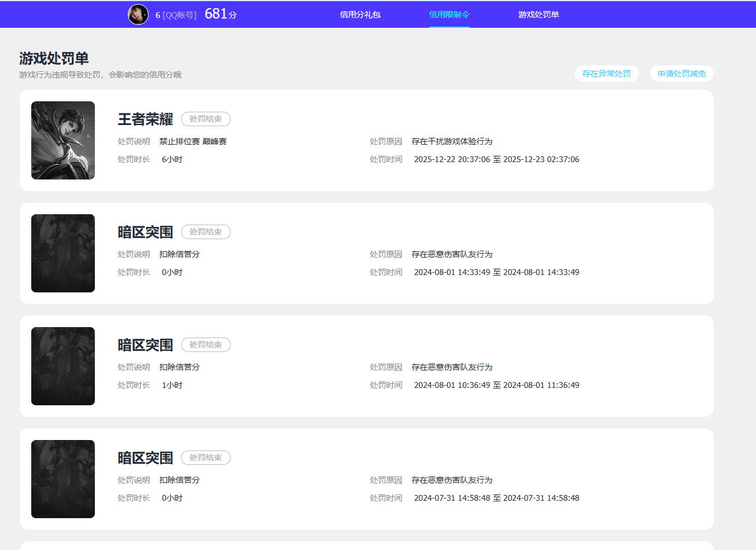The height and width of the screenshot is (550, 756).
Task: Click the 6 [QQ账号] account label
Action: click(x=176, y=15)
